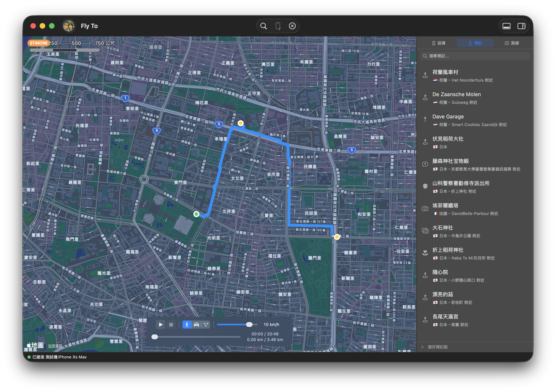
Task: Click the shield icon beside 山科警察署勸修寺派出所
Action: 425,186
